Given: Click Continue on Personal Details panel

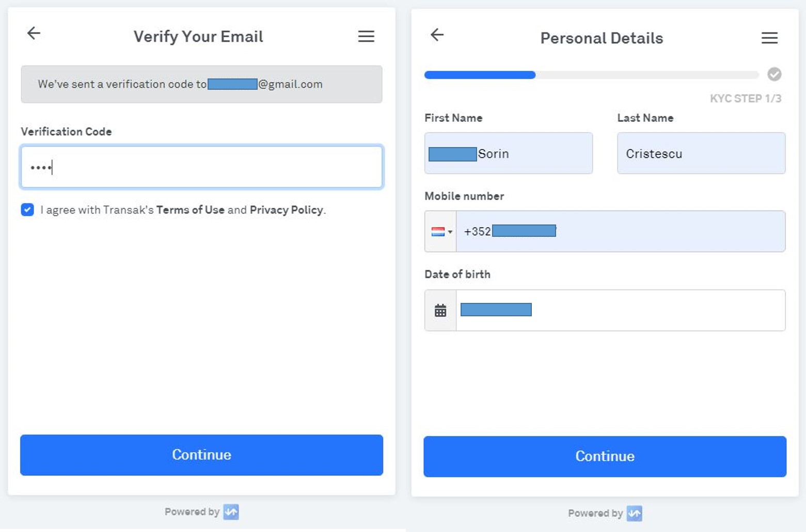Looking at the screenshot, I should [605, 456].
